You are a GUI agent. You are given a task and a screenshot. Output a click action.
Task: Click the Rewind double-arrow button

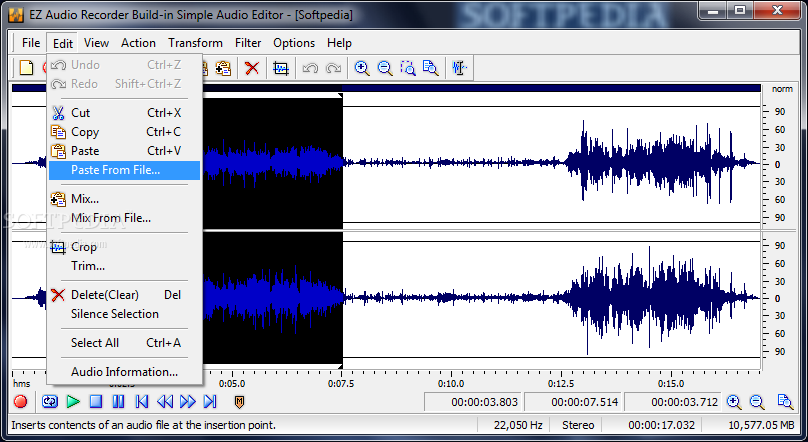(x=165, y=401)
